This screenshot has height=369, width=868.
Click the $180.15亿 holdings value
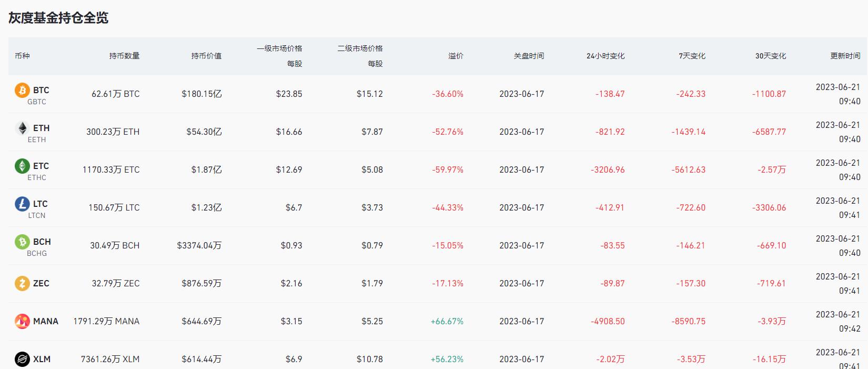(x=201, y=94)
